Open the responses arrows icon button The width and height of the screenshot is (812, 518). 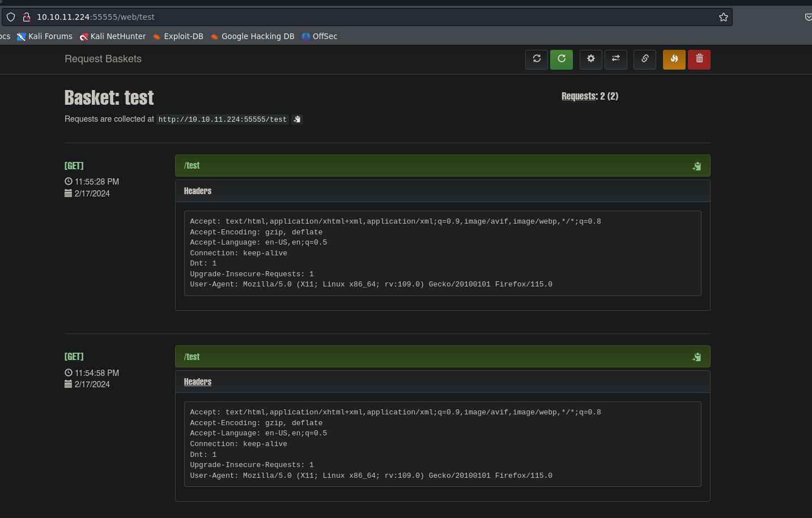point(616,59)
